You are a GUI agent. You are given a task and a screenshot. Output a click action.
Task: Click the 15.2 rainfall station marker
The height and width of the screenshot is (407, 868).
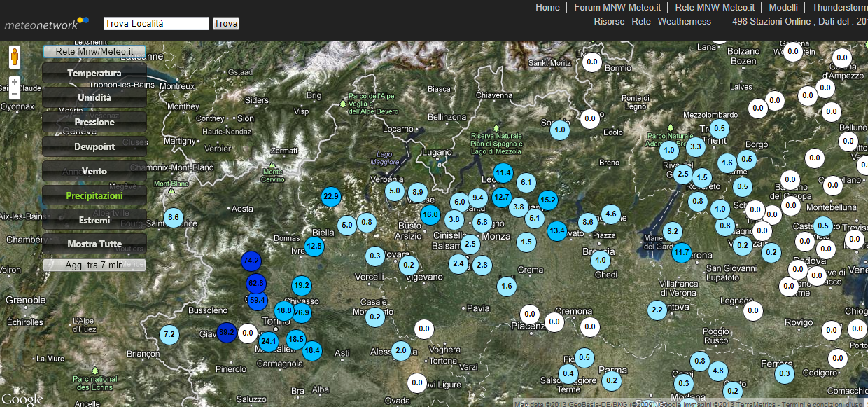tap(547, 200)
